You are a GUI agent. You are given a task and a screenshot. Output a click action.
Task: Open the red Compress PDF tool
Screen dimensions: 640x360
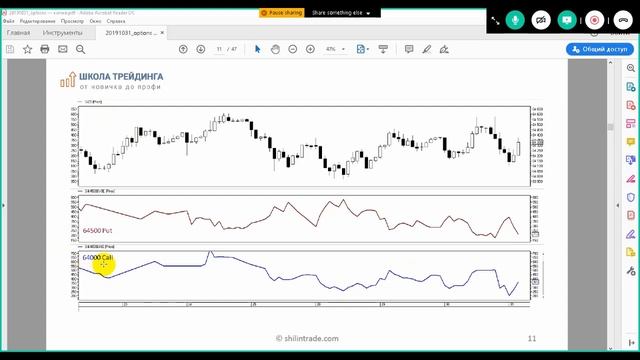click(x=631, y=216)
